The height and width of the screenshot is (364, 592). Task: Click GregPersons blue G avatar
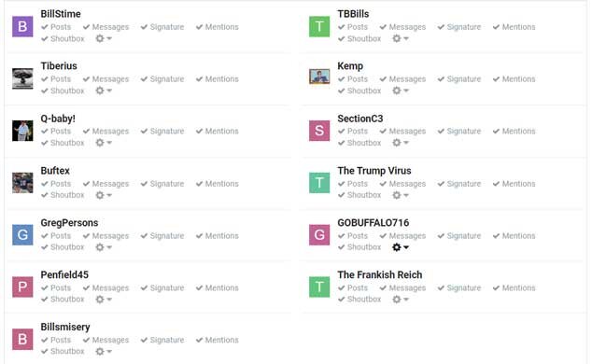[22, 234]
